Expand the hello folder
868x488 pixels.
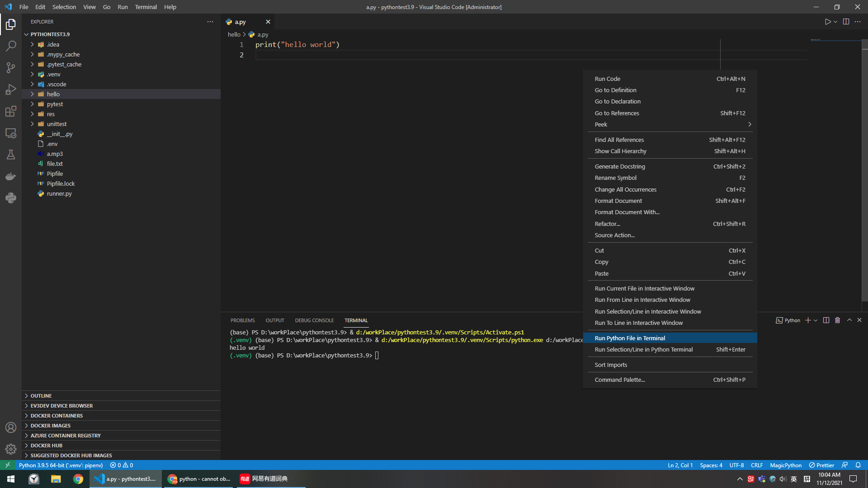[x=33, y=94]
